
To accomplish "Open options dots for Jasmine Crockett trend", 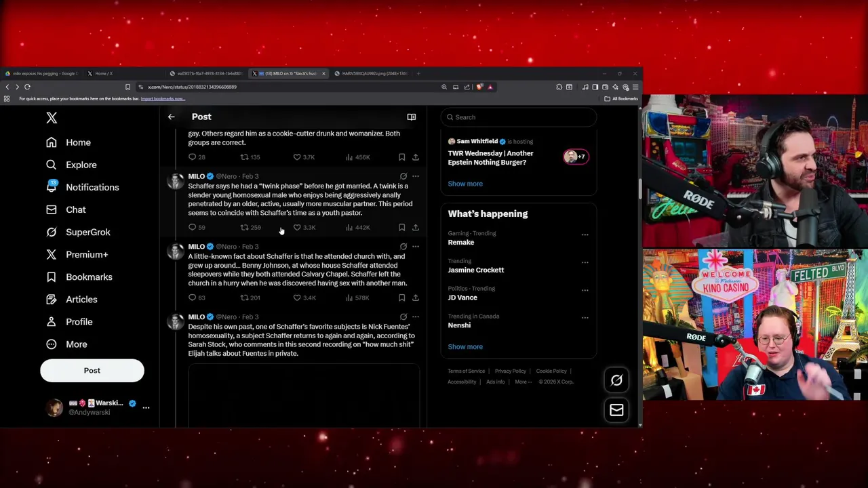I will pos(585,263).
